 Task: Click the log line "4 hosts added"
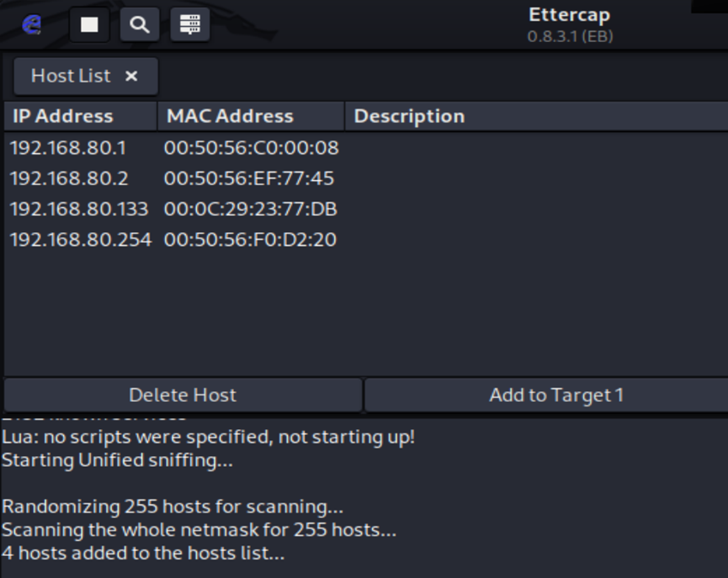coord(143,553)
